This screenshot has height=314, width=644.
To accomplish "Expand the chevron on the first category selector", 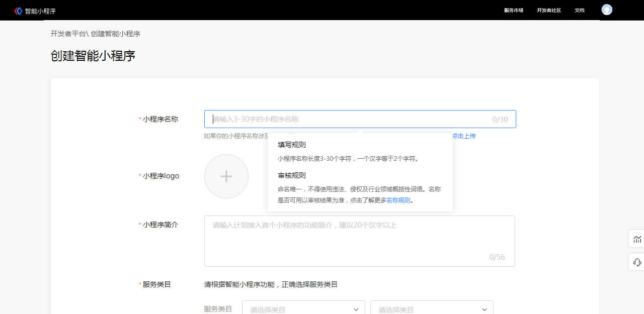I will pos(356,309).
